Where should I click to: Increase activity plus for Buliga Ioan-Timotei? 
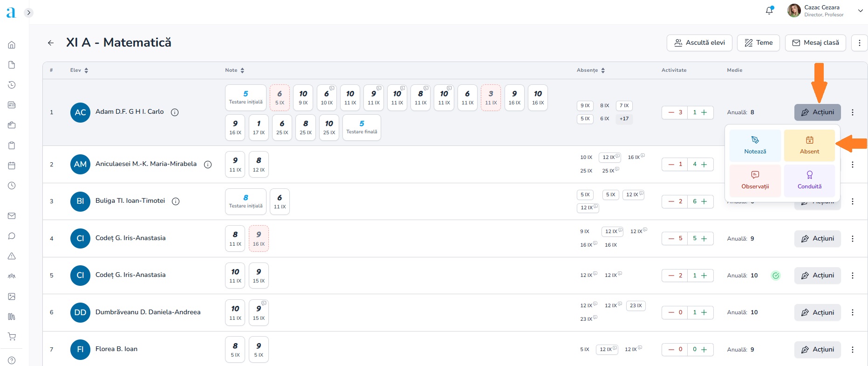click(704, 201)
